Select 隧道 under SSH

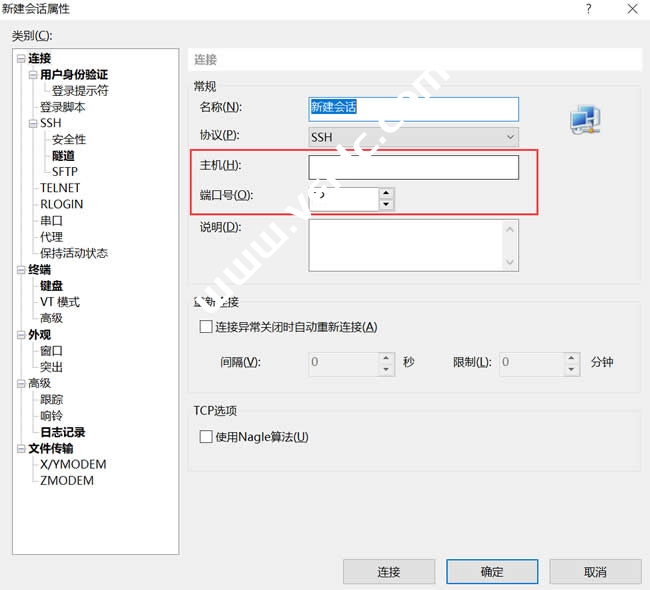tap(63, 156)
